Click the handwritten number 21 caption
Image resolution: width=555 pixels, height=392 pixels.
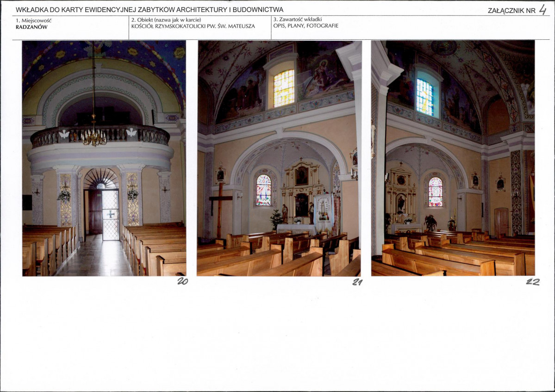[x=357, y=282]
